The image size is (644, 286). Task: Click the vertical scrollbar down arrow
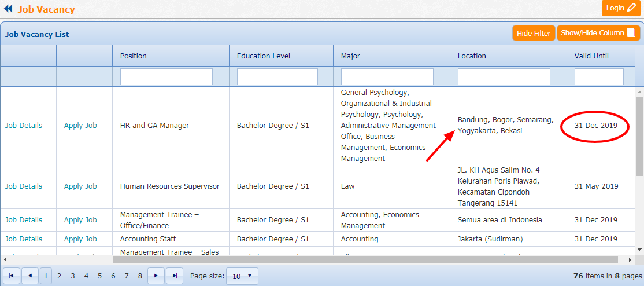click(x=639, y=250)
